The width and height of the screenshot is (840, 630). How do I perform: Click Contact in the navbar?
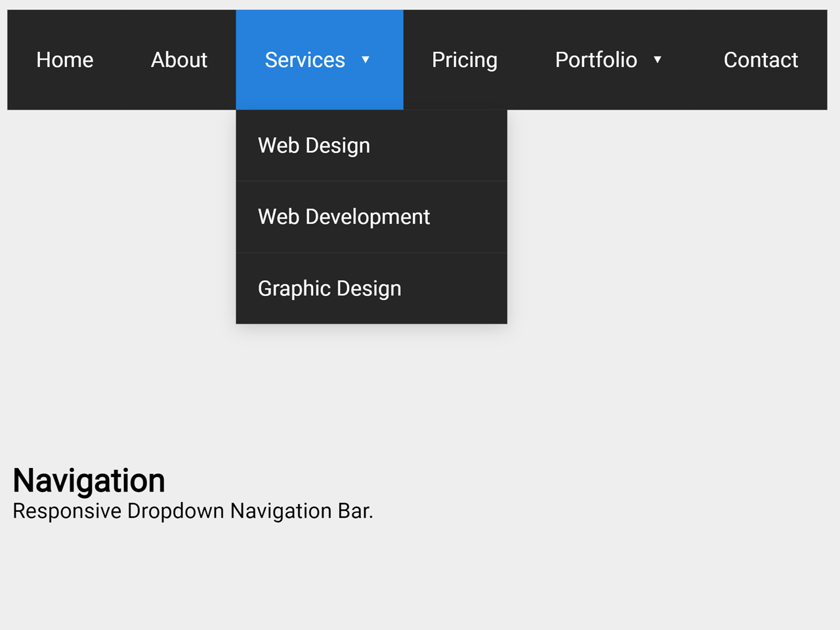point(761,60)
